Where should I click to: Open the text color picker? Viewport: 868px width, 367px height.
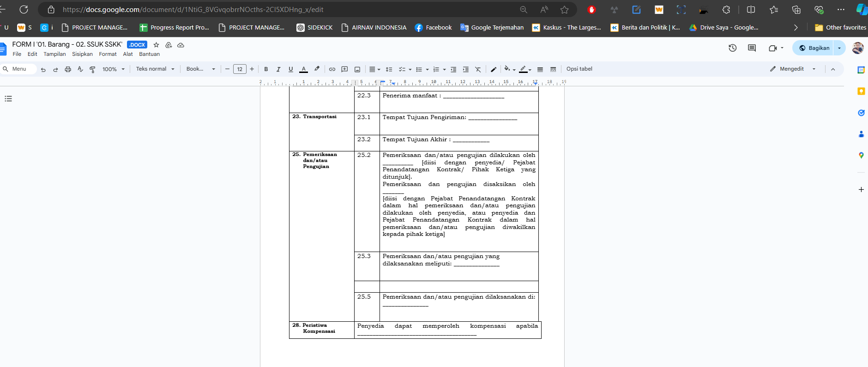303,69
